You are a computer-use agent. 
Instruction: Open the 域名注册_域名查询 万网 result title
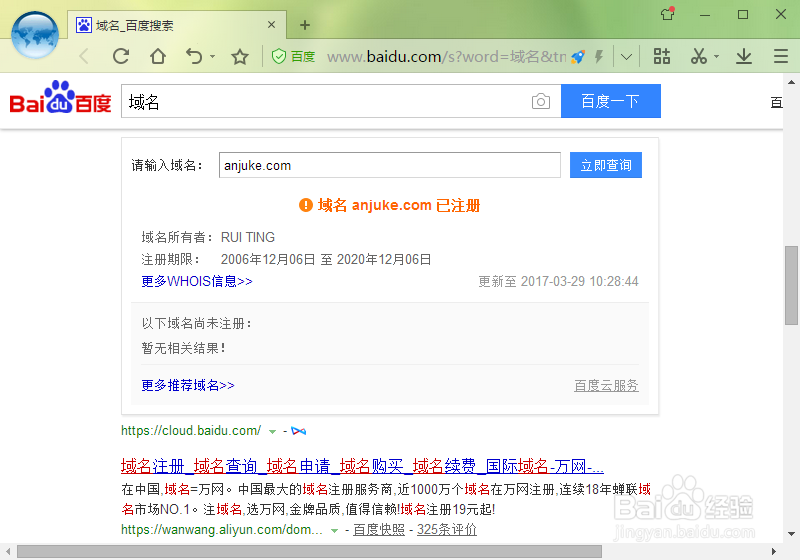pyautogui.click(x=362, y=466)
